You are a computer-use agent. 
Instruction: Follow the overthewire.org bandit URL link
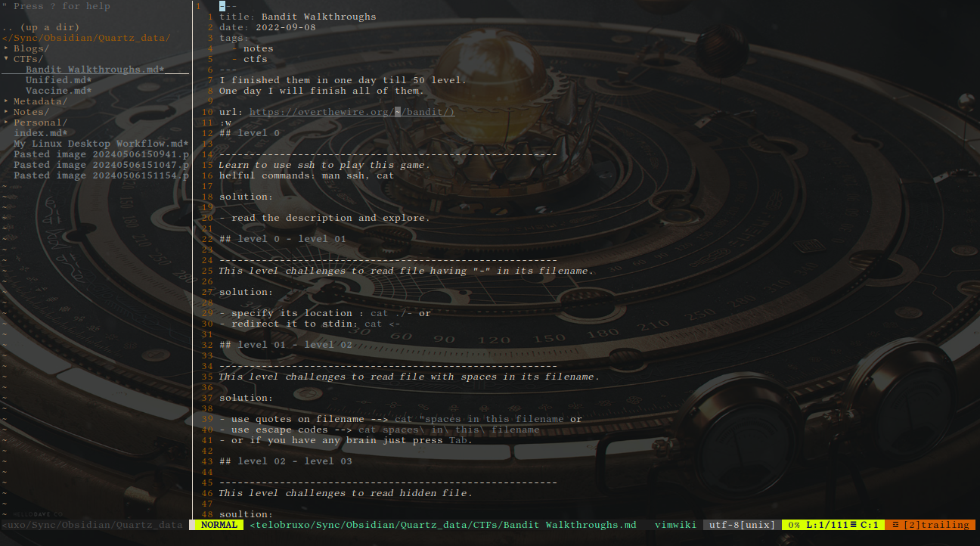tap(352, 112)
